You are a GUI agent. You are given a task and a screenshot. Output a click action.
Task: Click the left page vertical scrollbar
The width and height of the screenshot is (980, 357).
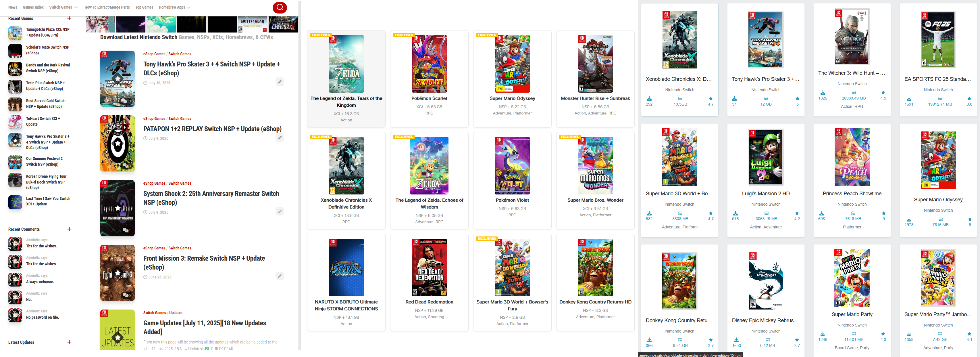tap(300, 175)
